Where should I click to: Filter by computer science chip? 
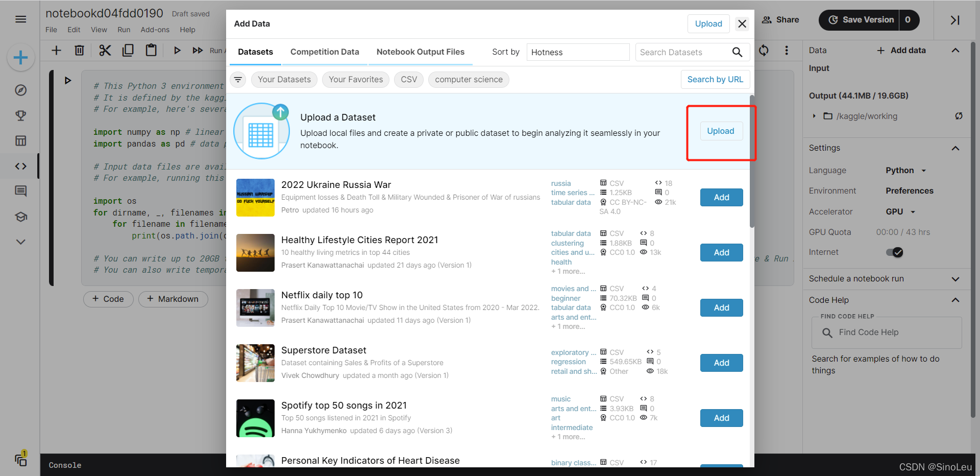coord(469,80)
